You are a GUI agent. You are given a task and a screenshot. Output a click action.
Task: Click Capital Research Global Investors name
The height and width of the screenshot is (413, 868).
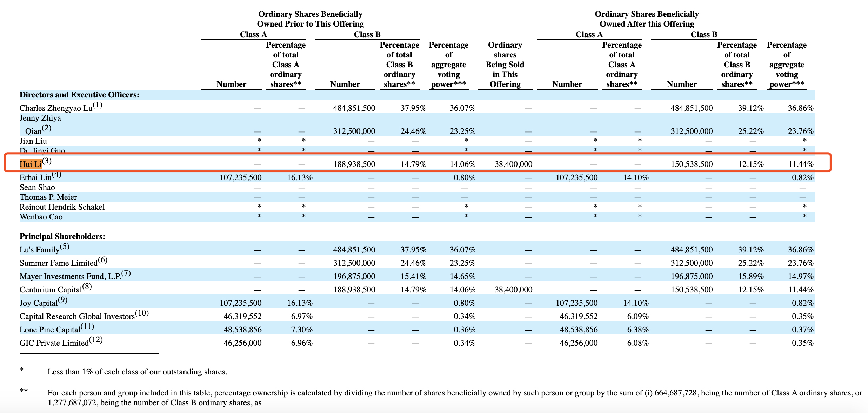pos(77,316)
